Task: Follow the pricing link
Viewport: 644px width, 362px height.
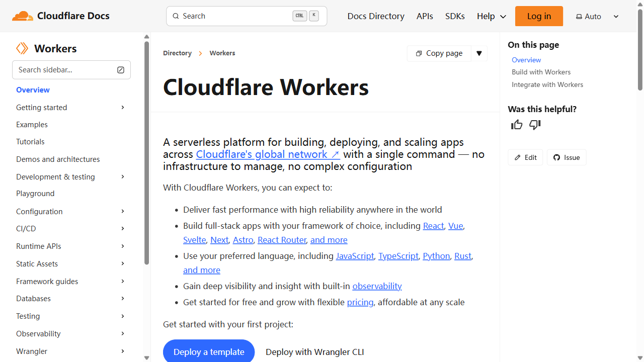Action: click(360, 302)
